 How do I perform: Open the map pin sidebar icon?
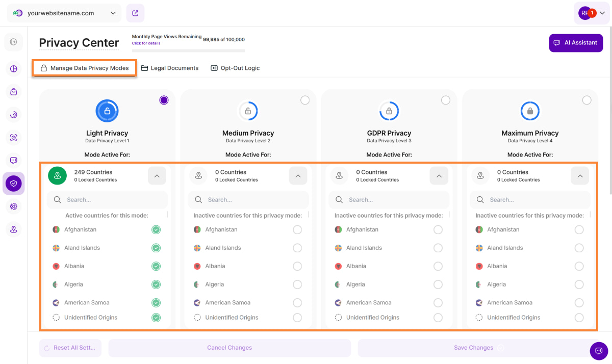click(x=13, y=229)
